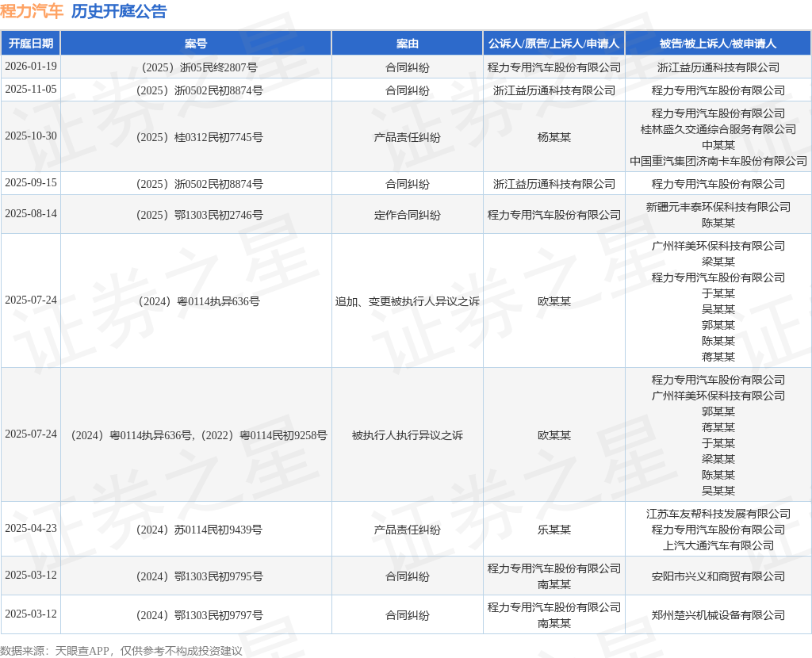Click 产品责任纠纷 in the 2025-10-30 row
This screenshot has height=658, width=812.
pyautogui.click(x=407, y=137)
